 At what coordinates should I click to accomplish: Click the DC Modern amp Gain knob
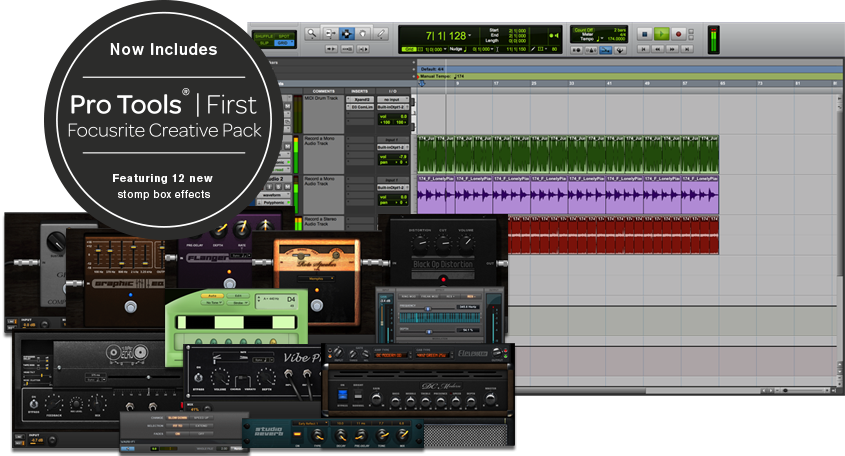click(x=376, y=399)
